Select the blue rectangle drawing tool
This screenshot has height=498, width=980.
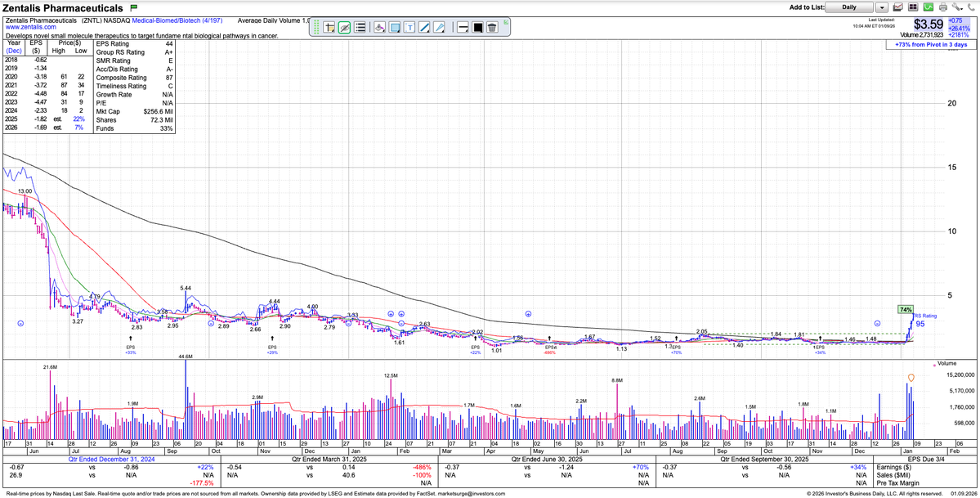point(395,27)
